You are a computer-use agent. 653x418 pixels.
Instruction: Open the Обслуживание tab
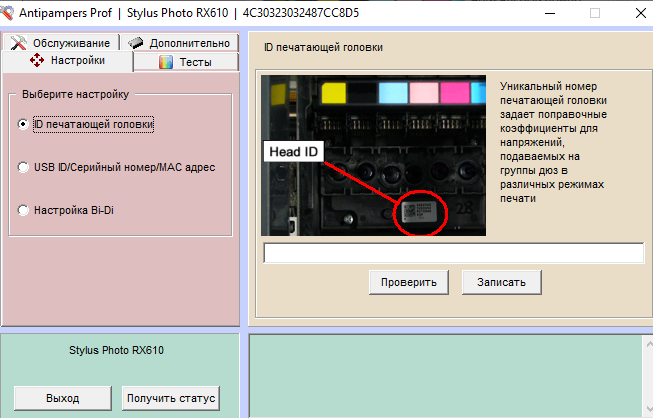pos(61,42)
